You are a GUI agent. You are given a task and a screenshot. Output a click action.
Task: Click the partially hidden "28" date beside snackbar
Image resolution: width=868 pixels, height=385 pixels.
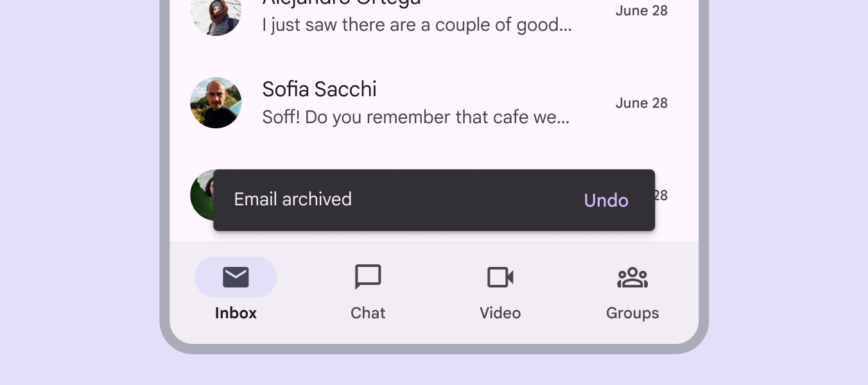click(661, 196)
